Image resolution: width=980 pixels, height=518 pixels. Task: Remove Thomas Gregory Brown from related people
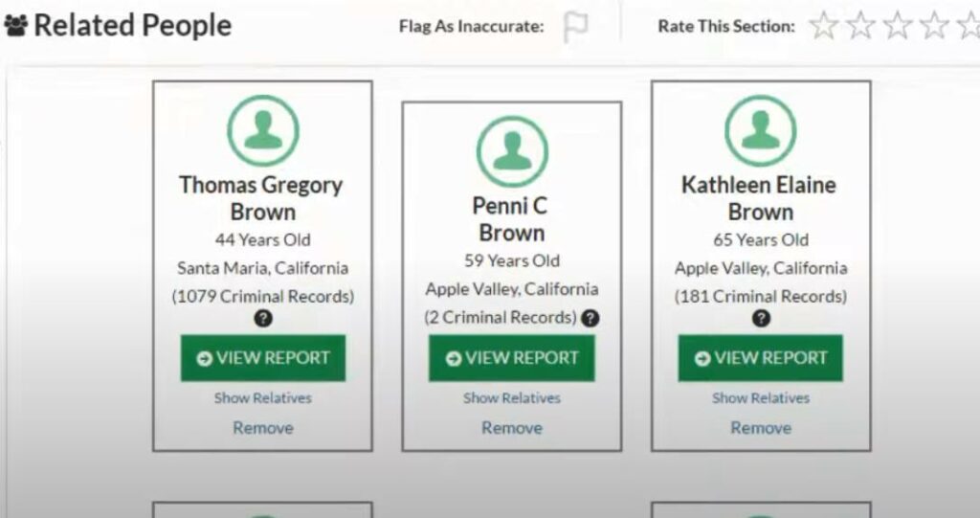pyautogui.click(x=263, y=428)
